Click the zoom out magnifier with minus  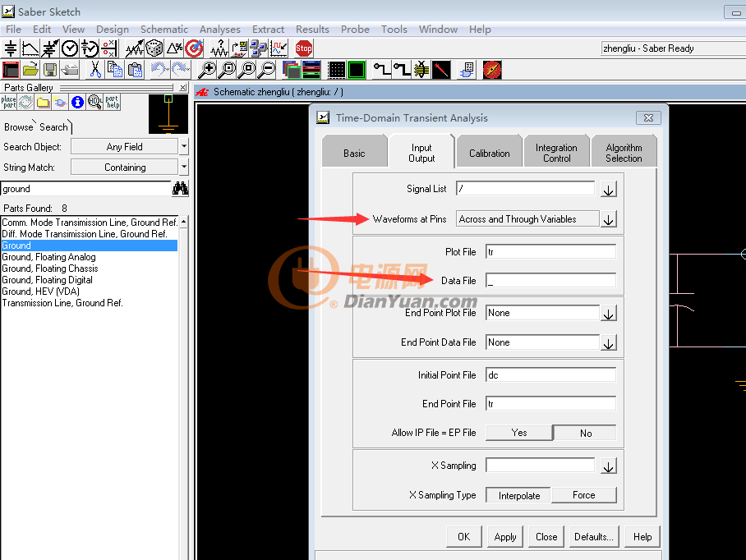pos(268,70)
